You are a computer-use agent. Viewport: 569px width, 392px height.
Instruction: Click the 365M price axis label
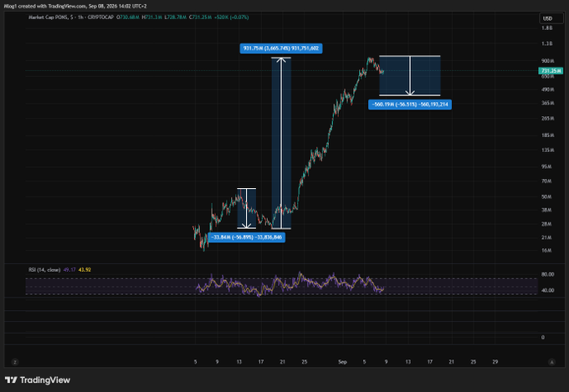547,104
